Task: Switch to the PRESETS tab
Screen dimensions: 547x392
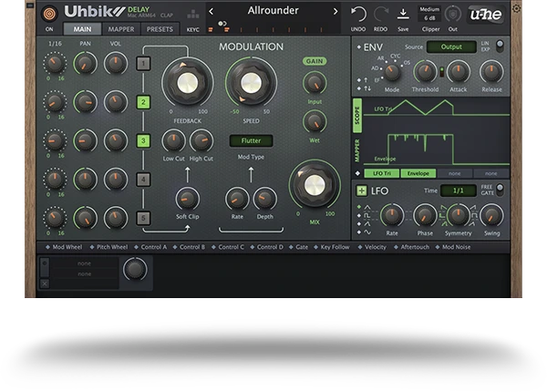Action: point(160,28)
